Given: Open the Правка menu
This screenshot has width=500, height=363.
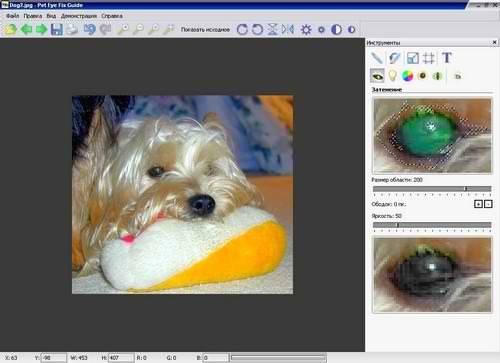Looking at the screenshot, I should pos(33,16).
